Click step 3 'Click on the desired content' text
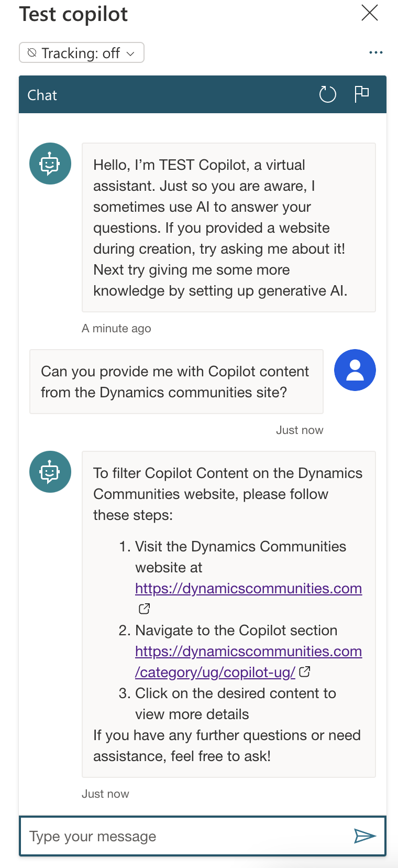Viewport: 398px width, 868px height. [236, 703]
